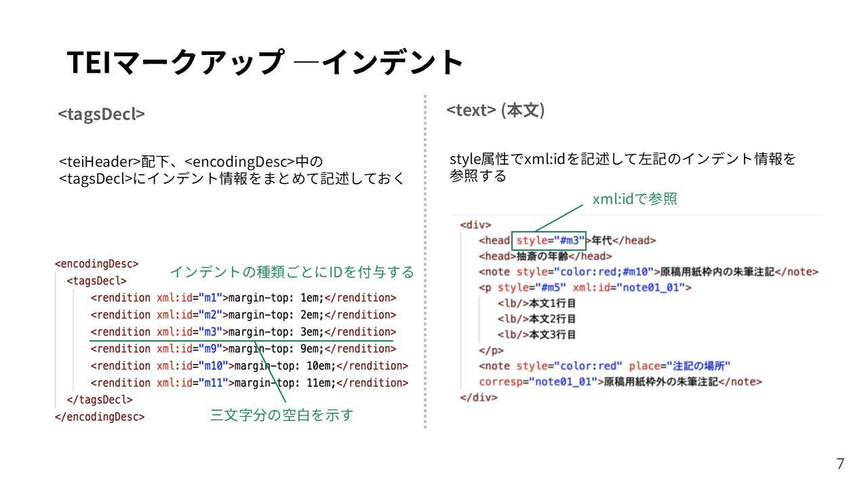
Task: Click the "<text> (本文)" section heading
Action: [496, 110]
